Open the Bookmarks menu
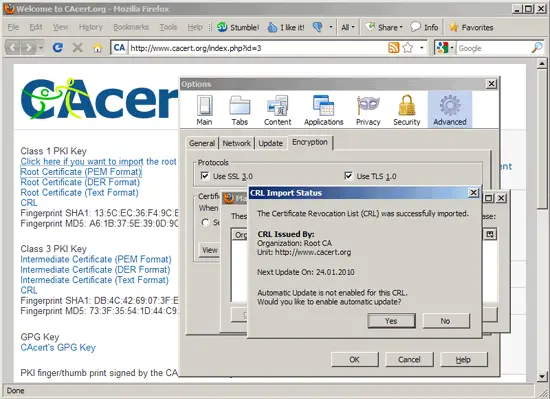550x399 pixels. [131, 27]
